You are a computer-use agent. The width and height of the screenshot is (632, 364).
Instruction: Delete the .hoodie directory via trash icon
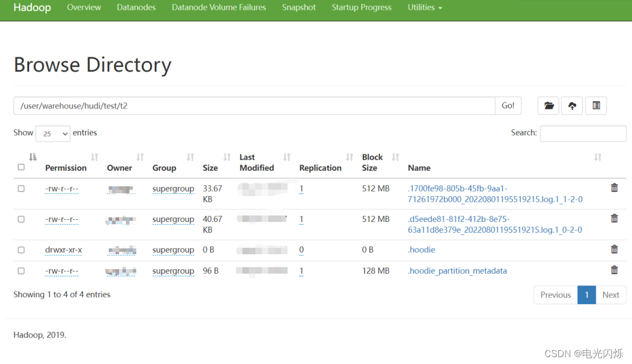click(614, 250)
